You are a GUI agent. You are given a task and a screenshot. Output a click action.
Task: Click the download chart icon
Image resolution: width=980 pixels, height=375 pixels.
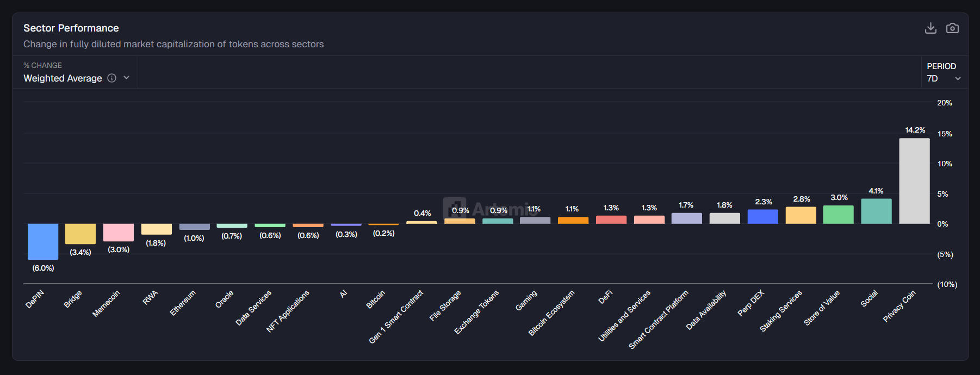coord(931,28)
